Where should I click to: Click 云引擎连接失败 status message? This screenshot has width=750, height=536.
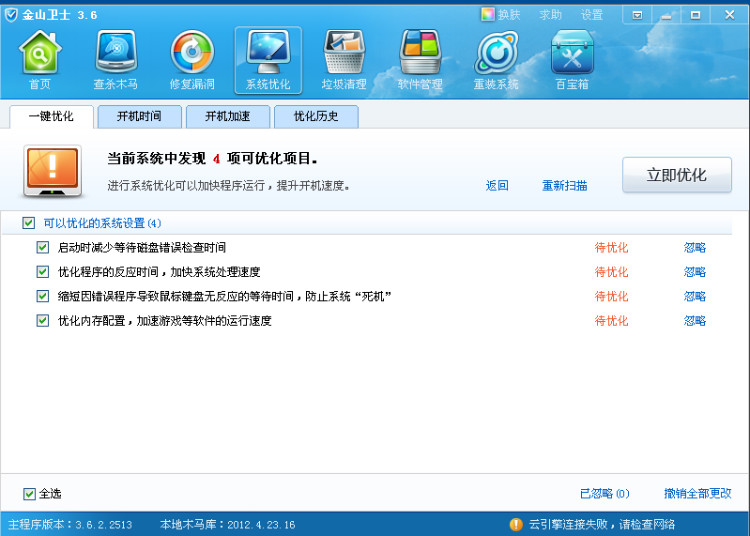pyautogui.click(x=602, y=525)
